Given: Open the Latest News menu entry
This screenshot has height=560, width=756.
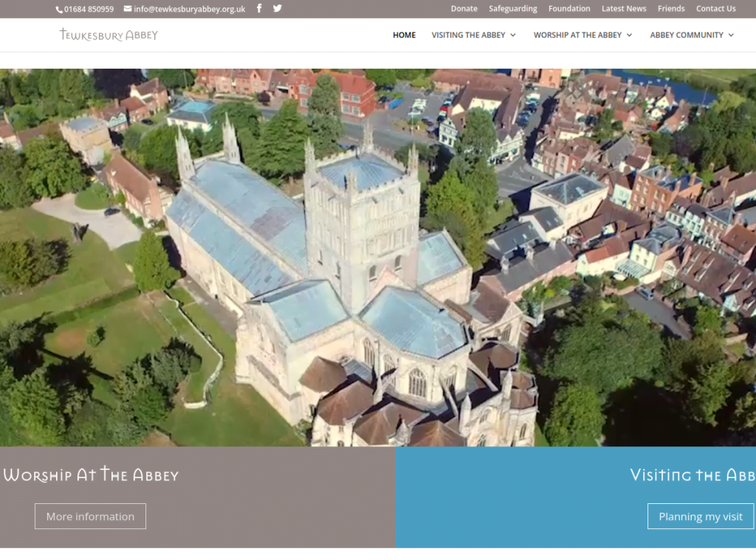Looking at the screenshot, I should [x=623, y=8].
